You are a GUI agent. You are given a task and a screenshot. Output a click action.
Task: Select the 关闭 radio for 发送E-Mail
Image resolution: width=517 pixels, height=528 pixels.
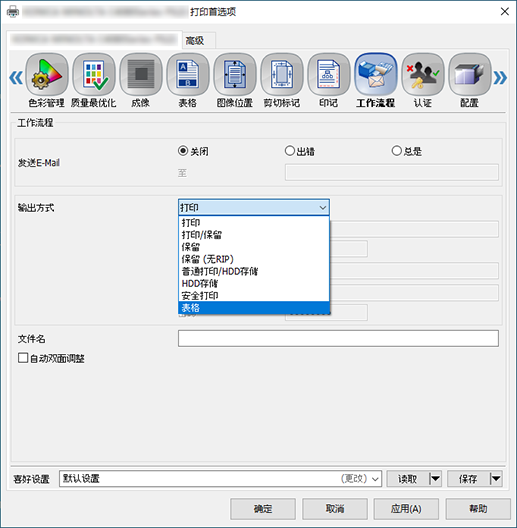(183, 151)
